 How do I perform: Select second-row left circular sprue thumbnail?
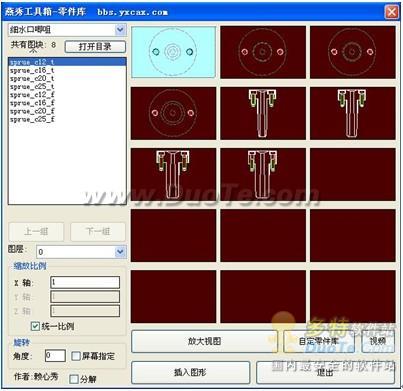[x=173, y=113]
